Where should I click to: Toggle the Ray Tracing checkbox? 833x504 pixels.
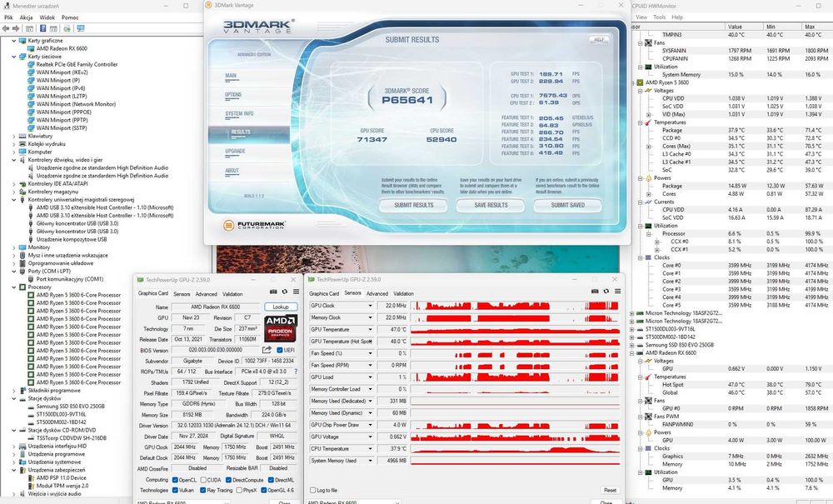[x=203, y=490]
